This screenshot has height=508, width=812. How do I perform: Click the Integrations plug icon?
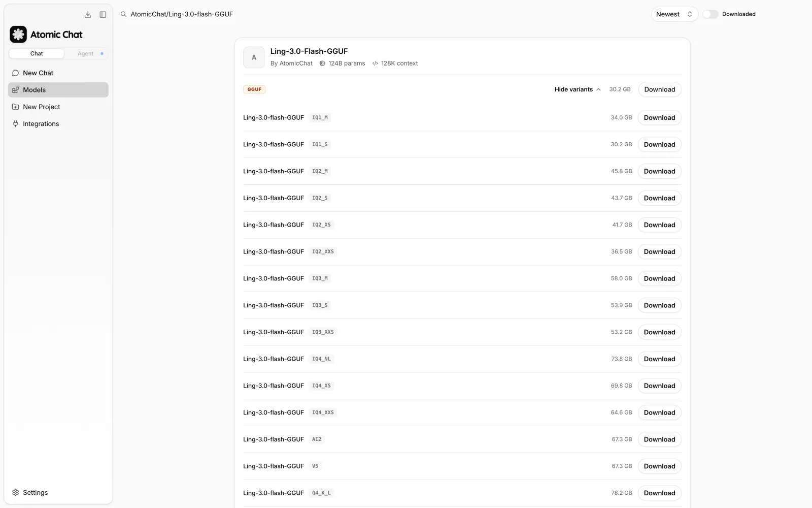(15, 124)
